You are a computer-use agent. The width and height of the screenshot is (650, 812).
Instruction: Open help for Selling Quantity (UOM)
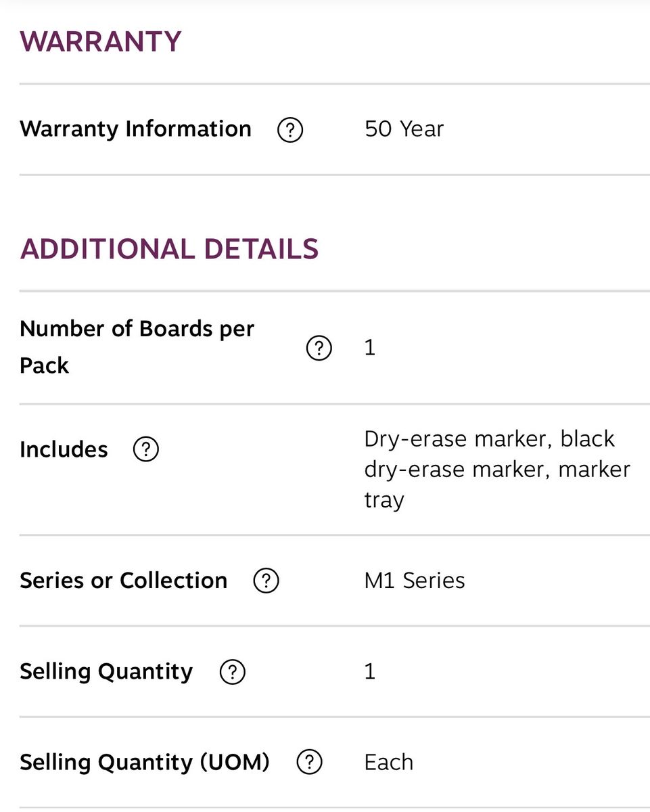pos(309,763)
